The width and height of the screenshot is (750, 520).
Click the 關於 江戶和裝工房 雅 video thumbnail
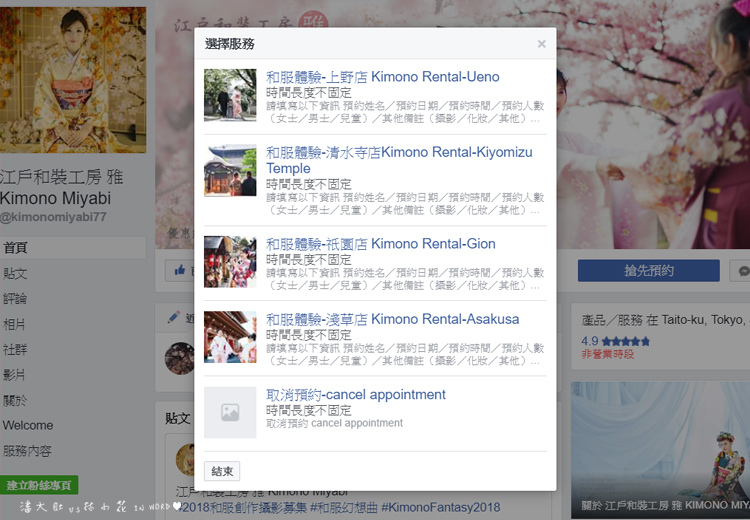[x=660, y=450]
